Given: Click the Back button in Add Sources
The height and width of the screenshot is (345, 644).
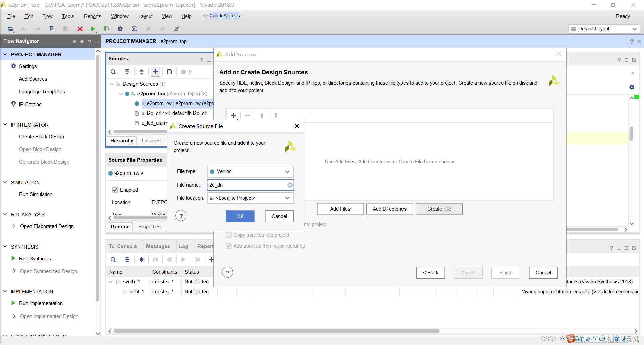Looking at the screenshot, I should coord(431,273).
